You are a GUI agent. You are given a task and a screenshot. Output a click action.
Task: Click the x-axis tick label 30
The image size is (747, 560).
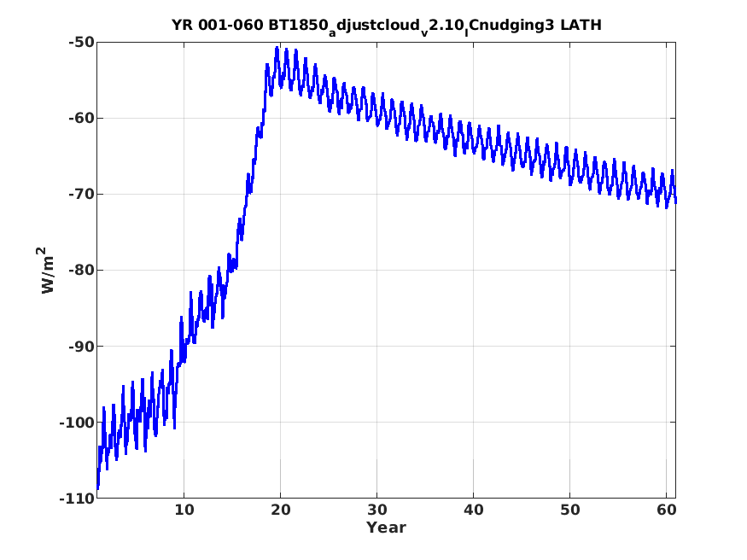tap(376, 510)
